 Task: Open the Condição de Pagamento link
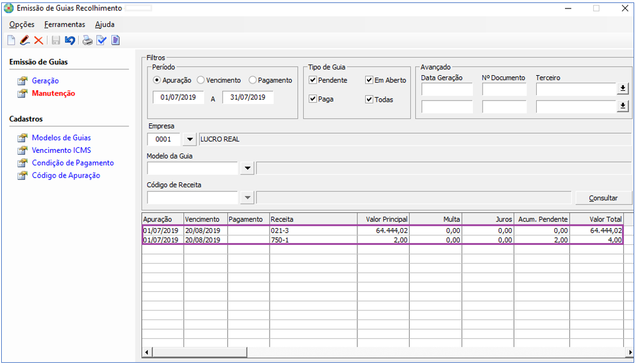click(x=73, y=163)
